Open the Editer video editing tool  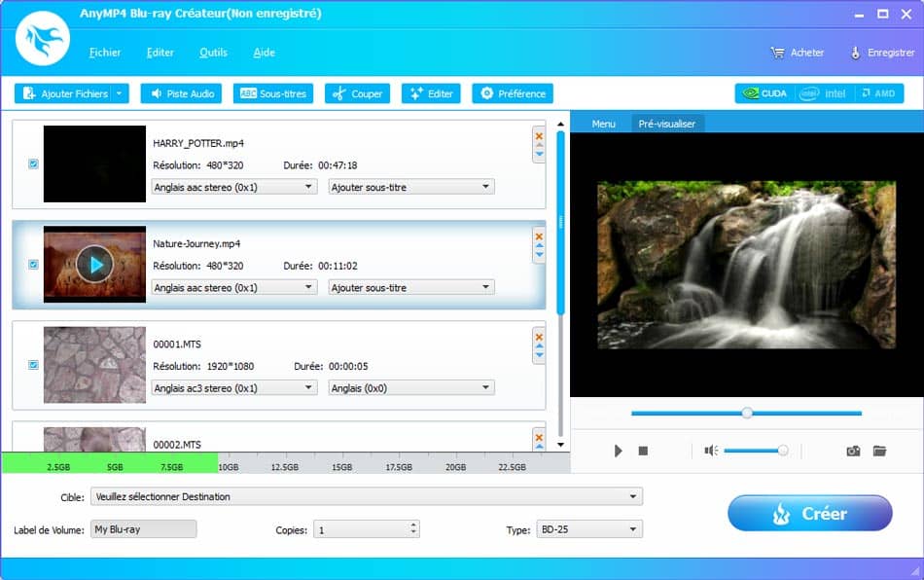point(430,93)
